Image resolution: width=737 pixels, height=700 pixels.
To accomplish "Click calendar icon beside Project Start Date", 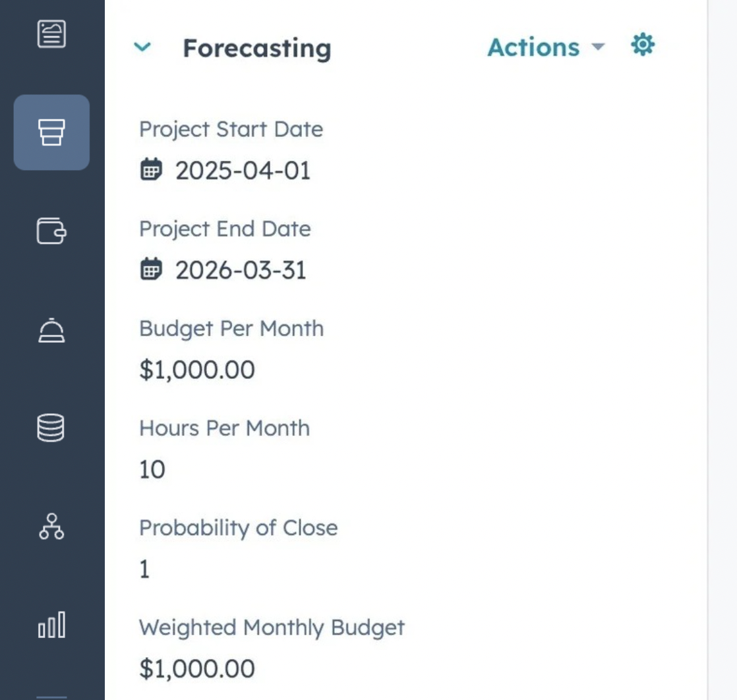I will click(x=151, y=169).
